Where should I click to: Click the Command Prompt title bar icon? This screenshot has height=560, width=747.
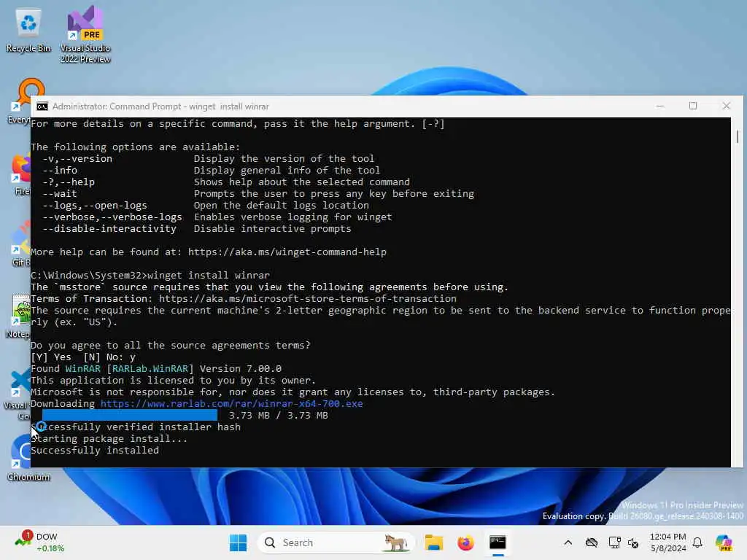[x=42, y=106]
